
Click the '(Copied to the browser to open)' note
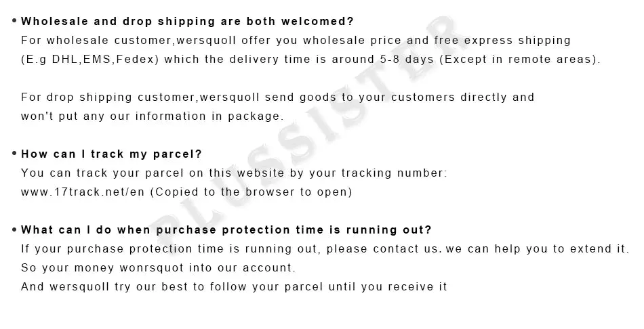point(249,192)
